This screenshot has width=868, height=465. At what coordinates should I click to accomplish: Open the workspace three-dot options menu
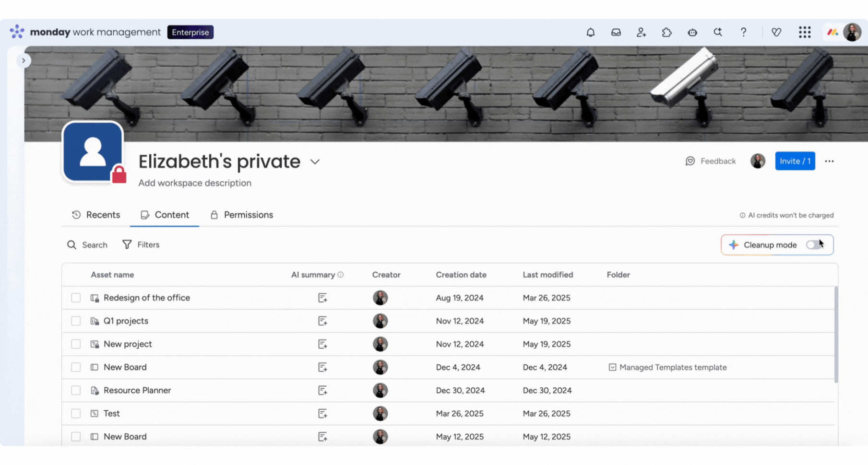tap(829, 162)
